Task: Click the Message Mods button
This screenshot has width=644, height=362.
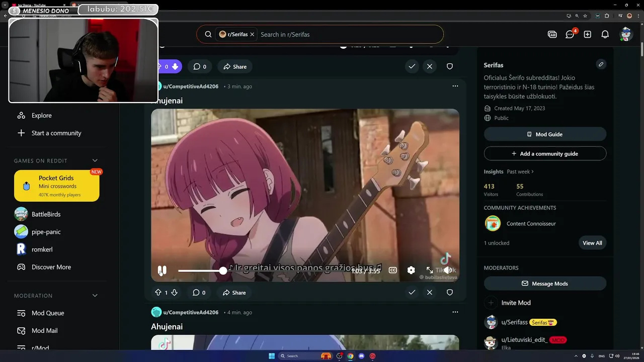Action: (545, 284)
